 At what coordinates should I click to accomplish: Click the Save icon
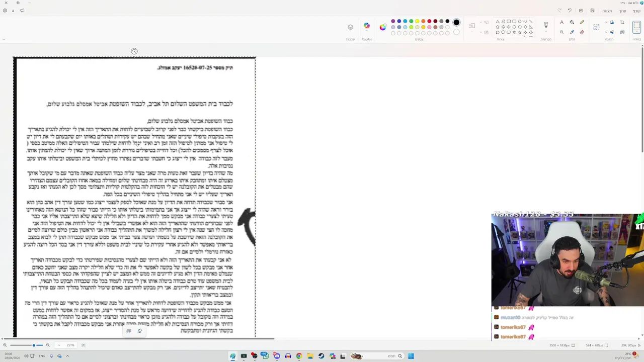pyautogui.click(x=592, y=11)
